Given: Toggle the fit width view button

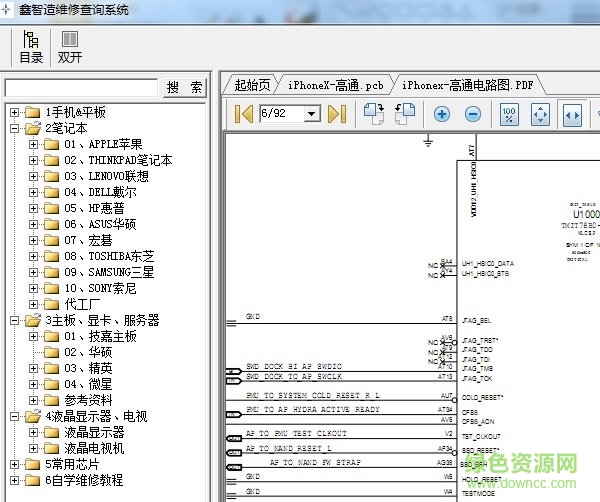Looking at the screenshot, I should click(572, 114).
